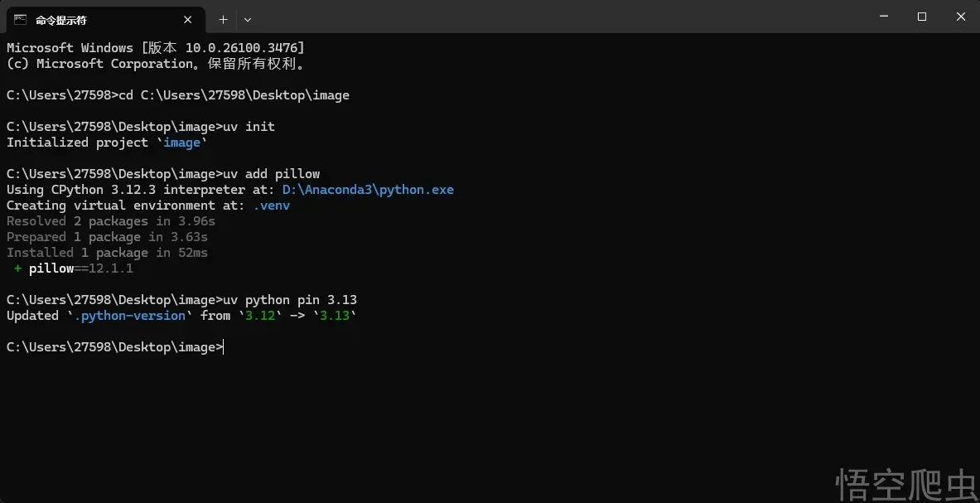Click the 'uv init' command line
980x503 pixels.
click(141, 126)
